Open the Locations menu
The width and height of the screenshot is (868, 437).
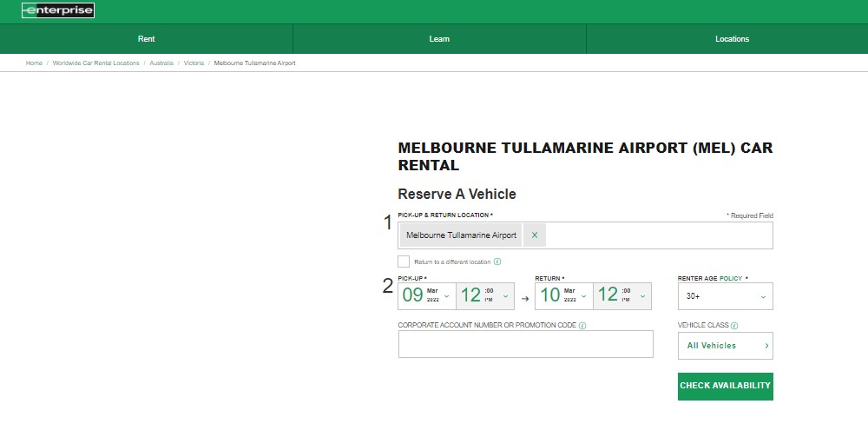point(732,39)
